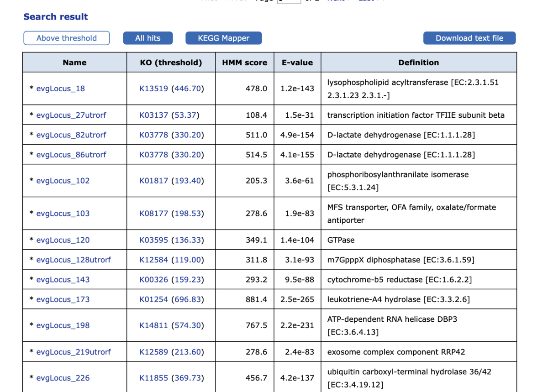Open evgLocus_102 entry link

63,181
